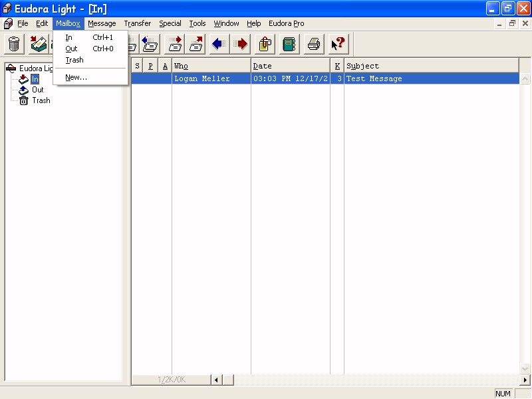Viewport: 532px width, 399px height.
Task: Click the Forward message toolbar icon
Action: tap(175, 44)
